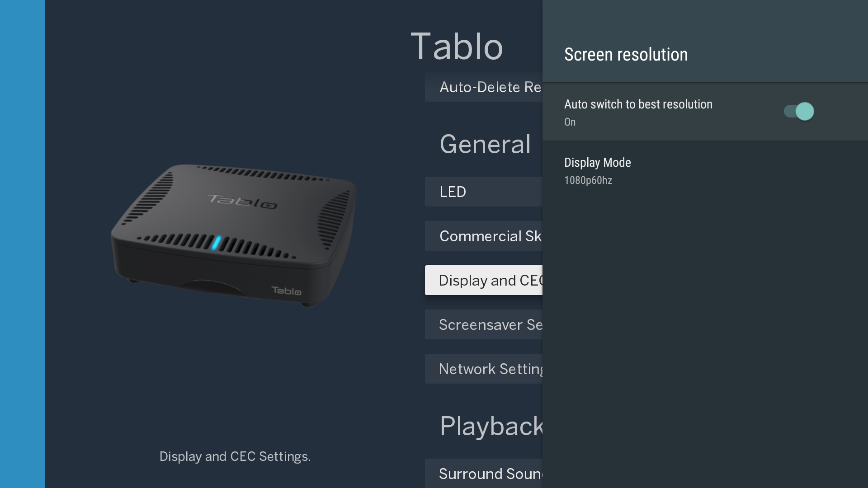The image size is (868, 488).
Task: Click the Playback section heading
Action: point(491,426)
